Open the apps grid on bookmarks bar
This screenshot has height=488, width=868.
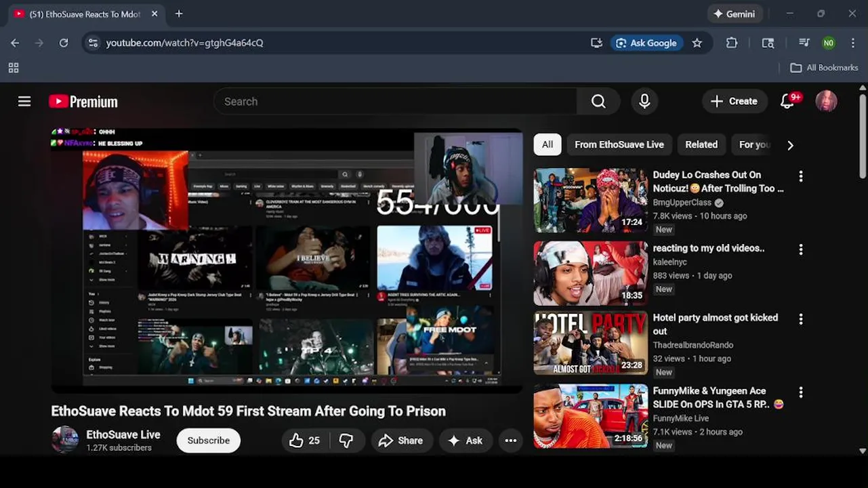pyautogui.click(x=14, y=68)
